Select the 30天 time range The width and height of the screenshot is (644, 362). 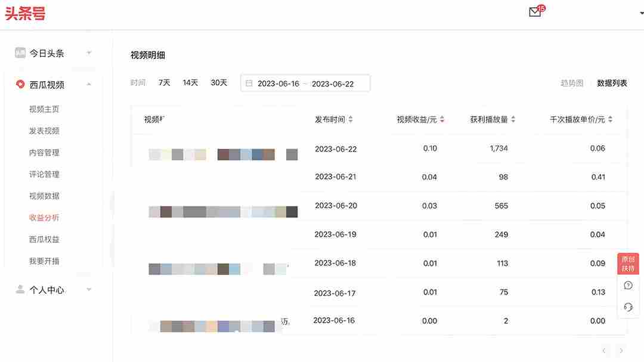[219, 82]
